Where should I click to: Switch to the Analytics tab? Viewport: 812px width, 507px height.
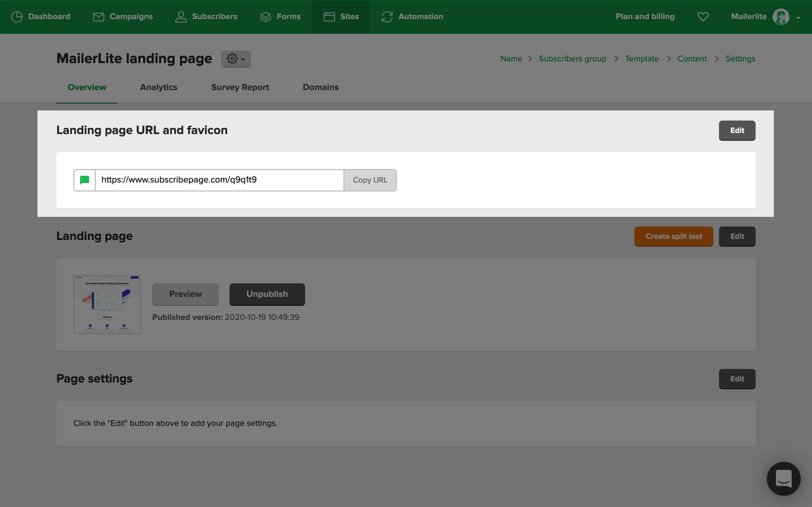(158, 87)
